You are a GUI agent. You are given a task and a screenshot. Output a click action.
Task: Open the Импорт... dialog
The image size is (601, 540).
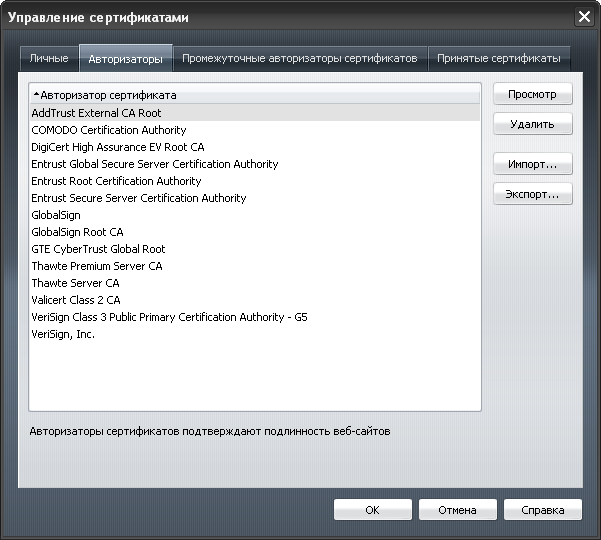[x=532, y=163]
